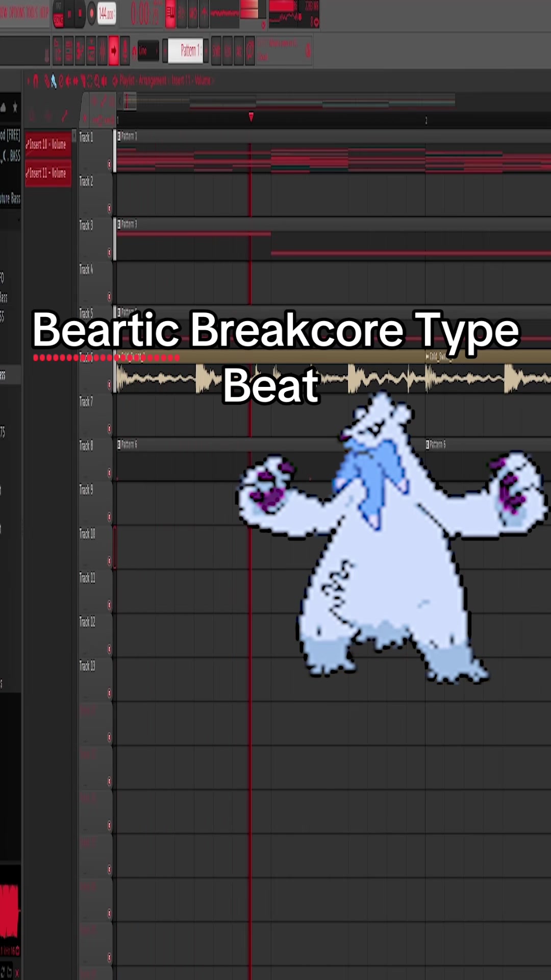The height and width of the screenshot is (980, 551).
Task: Mute Track 1 with its round switch
Action: click(109, 164)
